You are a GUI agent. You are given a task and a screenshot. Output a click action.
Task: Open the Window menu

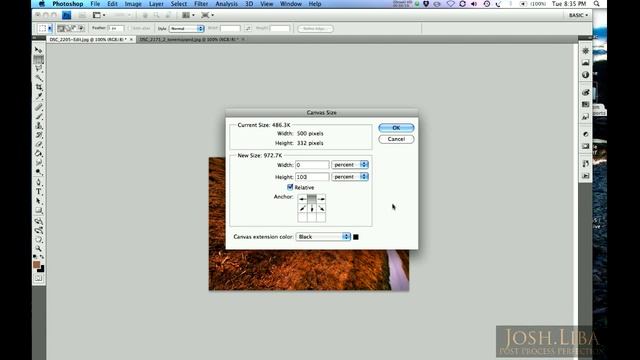[x=291, y=4]
